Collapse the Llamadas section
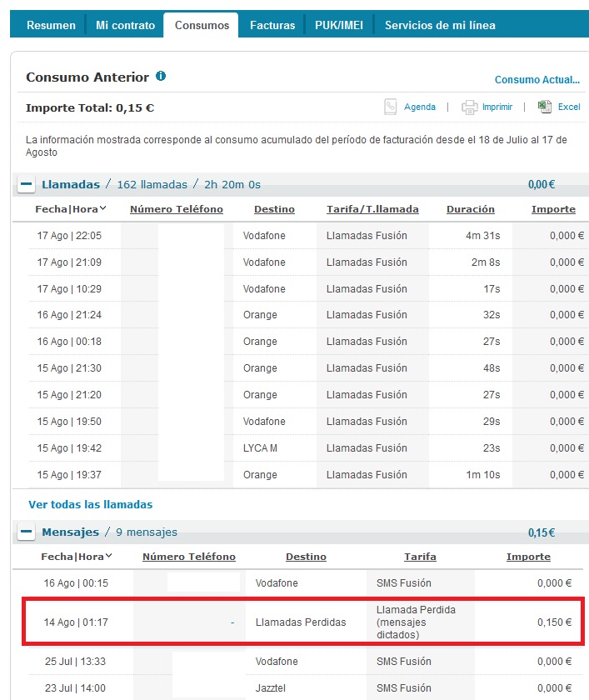Viewport: 589px width, 700px height. pos(27,184)
